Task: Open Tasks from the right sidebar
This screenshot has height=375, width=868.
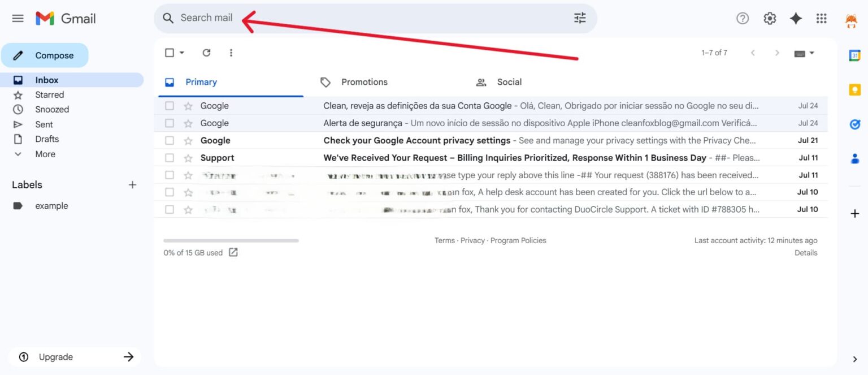Action: tap(854, 124)
